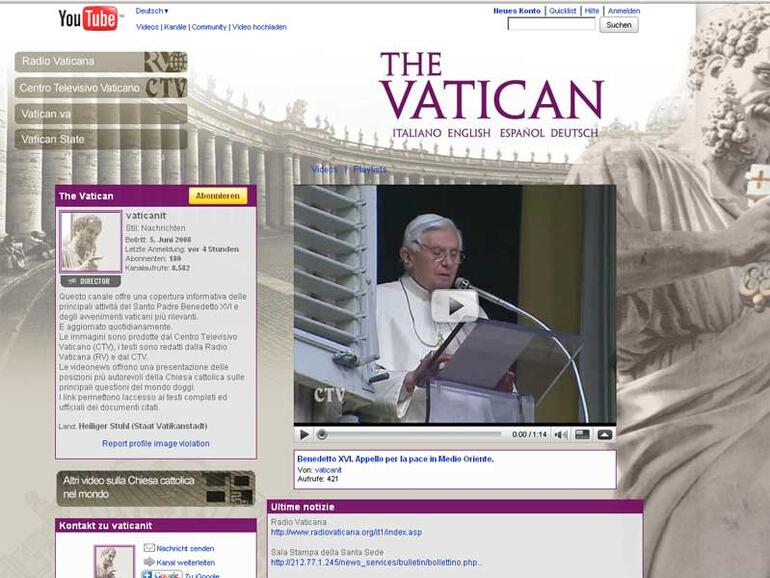Image resolution: width=770 pixels, height=578 pixels.
Task: Click the RV globe logo on Radio banner
Action: (x=165, y=62)
